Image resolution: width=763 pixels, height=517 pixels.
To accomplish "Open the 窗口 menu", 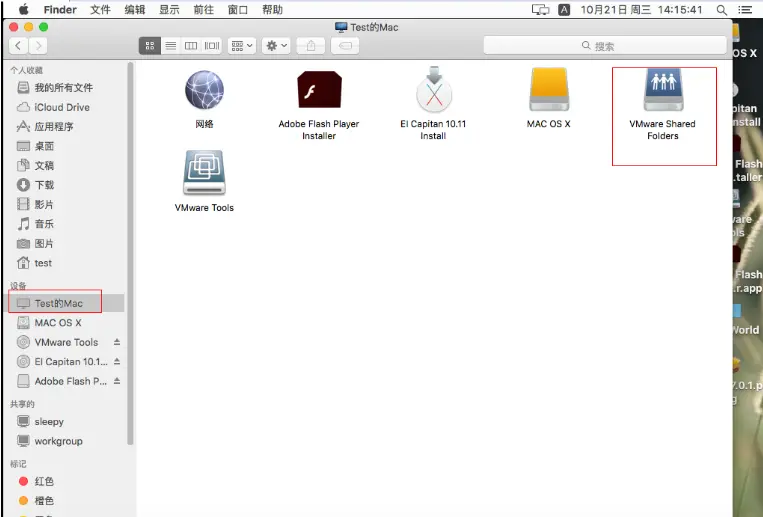I will (238, 10).
